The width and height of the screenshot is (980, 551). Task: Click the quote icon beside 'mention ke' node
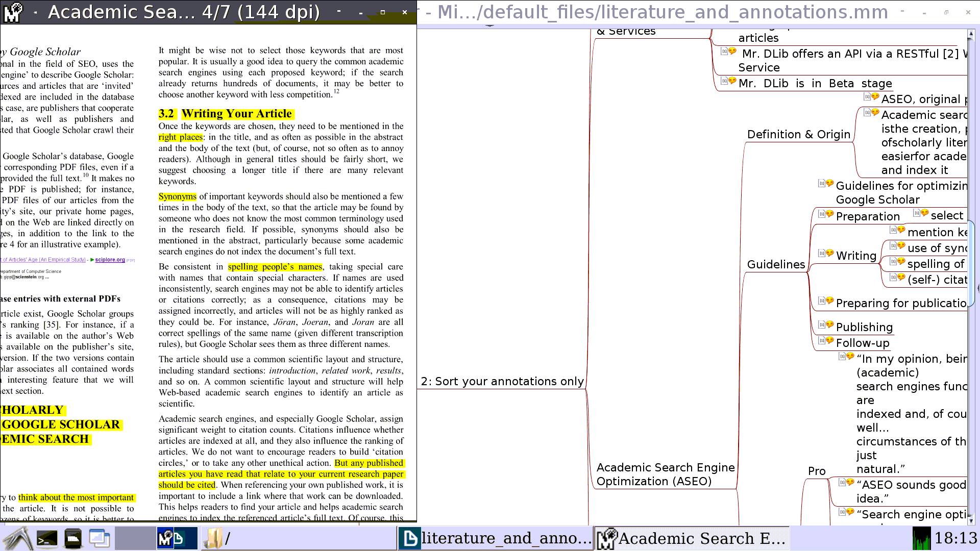901,230
